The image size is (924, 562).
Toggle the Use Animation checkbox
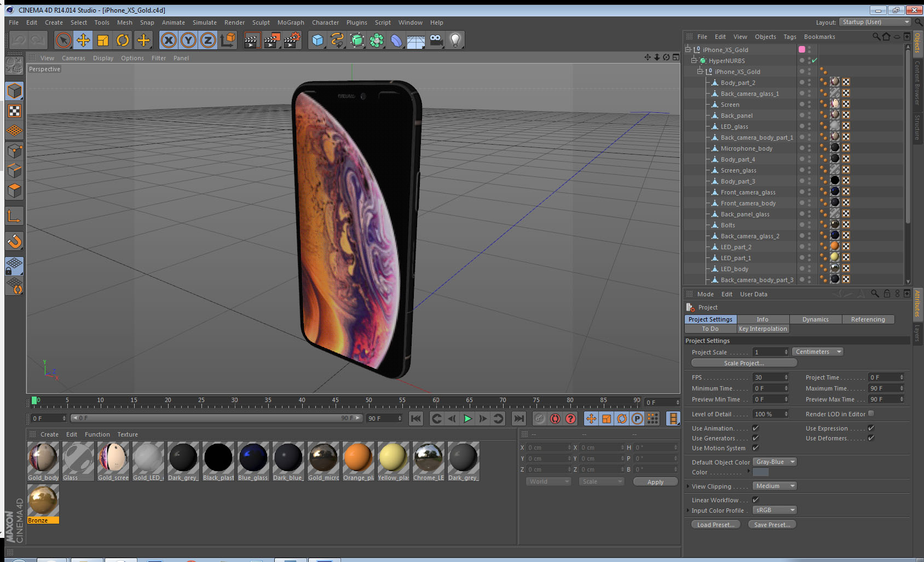(755, 428)
